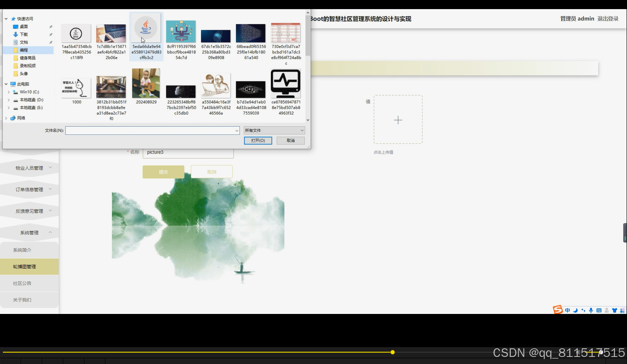Click the 打开(O) button to open file

[x=258, y=140]
